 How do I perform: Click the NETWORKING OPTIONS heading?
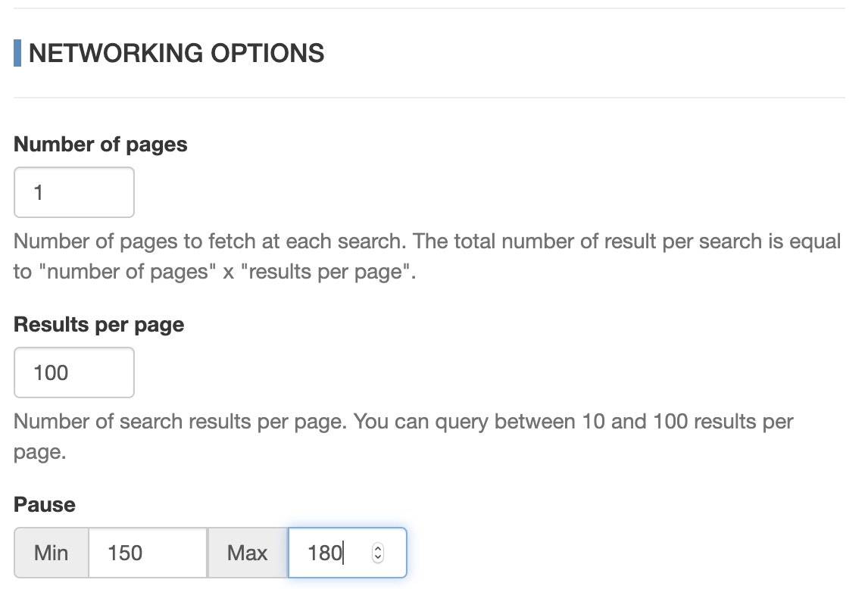pos(176,53)
